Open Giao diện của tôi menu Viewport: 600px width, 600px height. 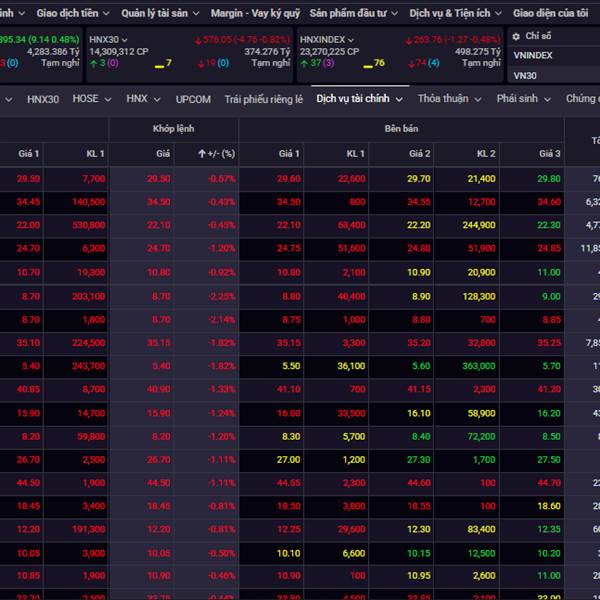tap(550, 13)
